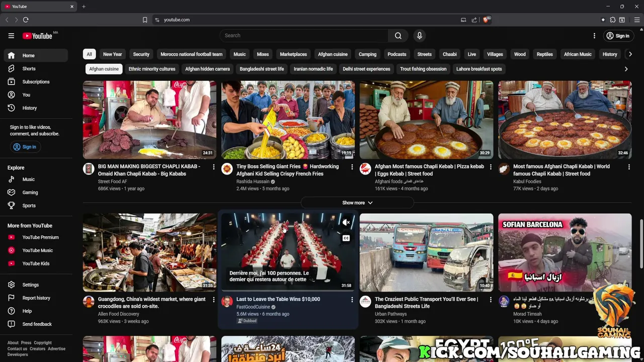Viewport: 644px width, 362px height.
Task: Toggle captions on Last to Leave preview
Action: point(346,238)
